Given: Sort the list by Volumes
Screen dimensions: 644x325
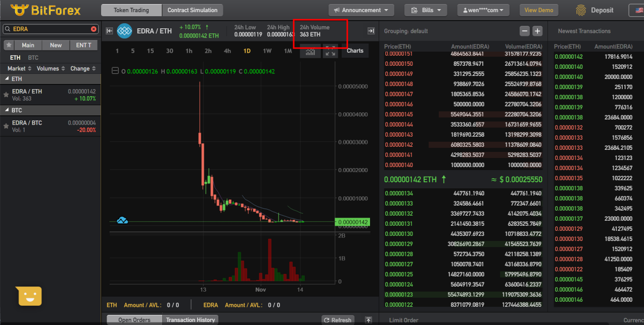Looking at the screenshot, I should coord(51,68).
